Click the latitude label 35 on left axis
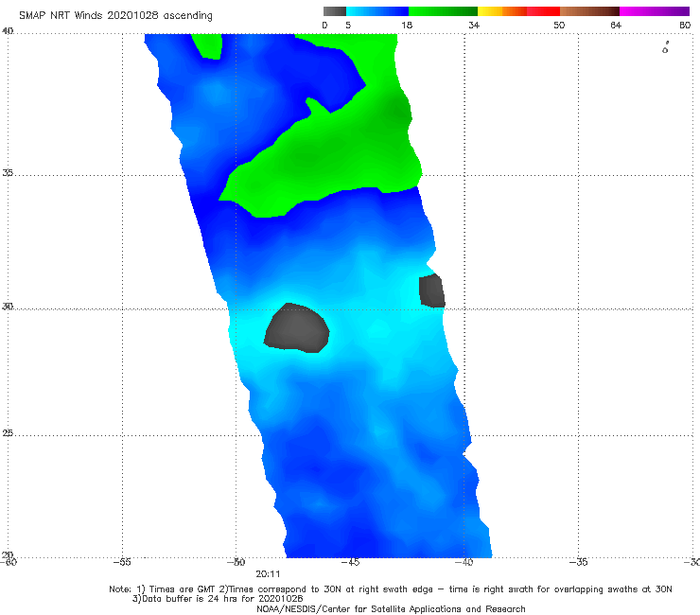 click(x=8, y=172)
